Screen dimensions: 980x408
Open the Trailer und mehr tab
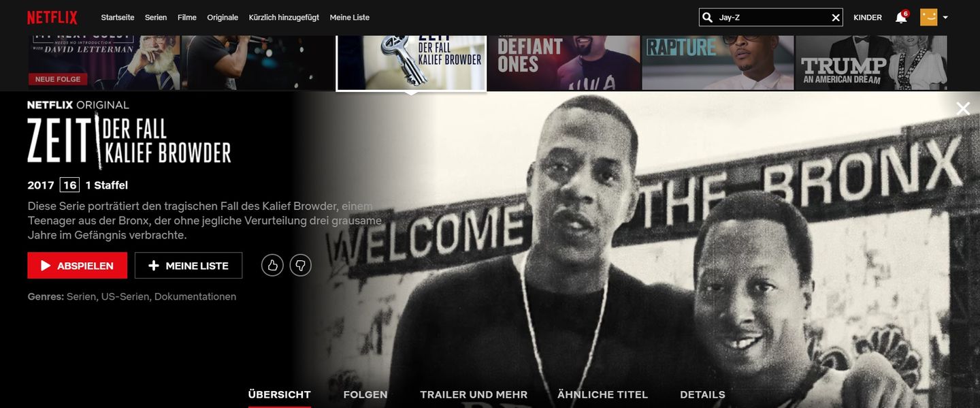pyautogui.click(x=474, y=394)
